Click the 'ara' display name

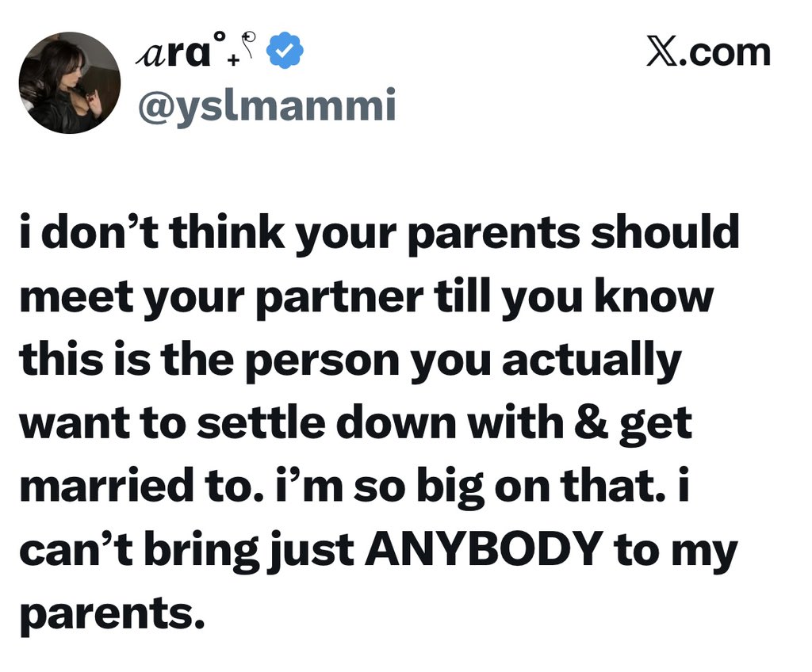[x=170, y=53]
